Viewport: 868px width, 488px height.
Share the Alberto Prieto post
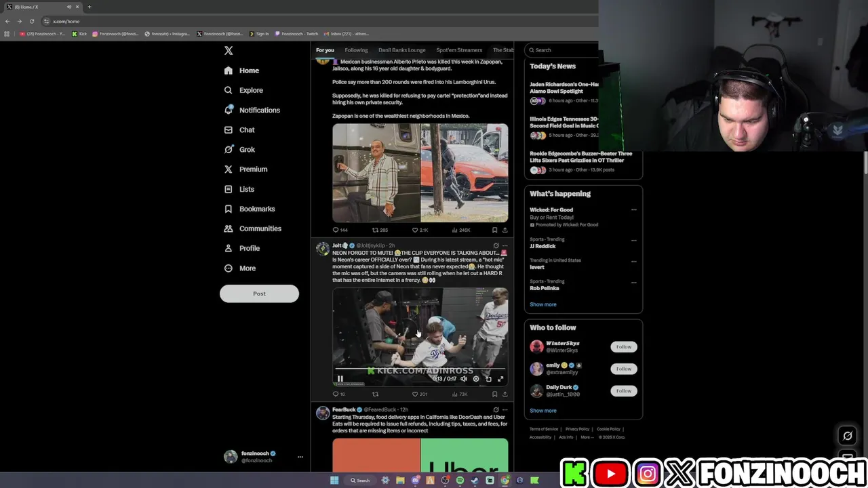505,230
